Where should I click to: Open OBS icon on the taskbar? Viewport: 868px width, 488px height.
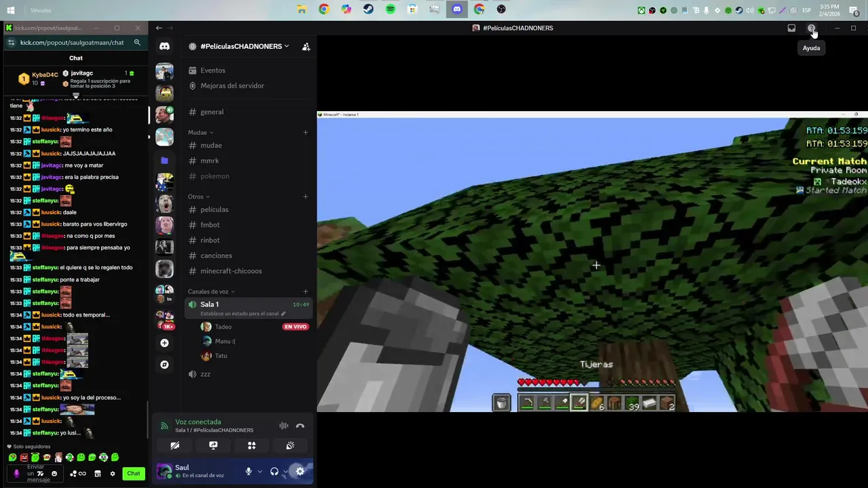point(501,9)
